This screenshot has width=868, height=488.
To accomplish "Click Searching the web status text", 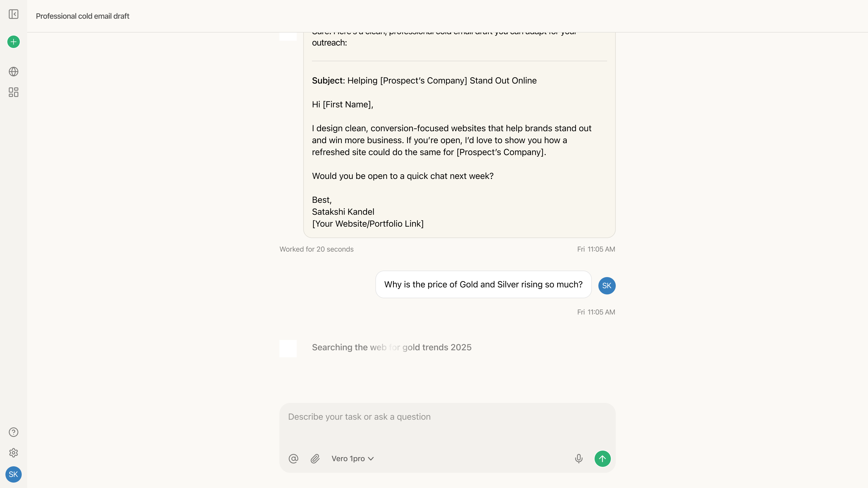I will pyautogui.click(x=391, y=347).
